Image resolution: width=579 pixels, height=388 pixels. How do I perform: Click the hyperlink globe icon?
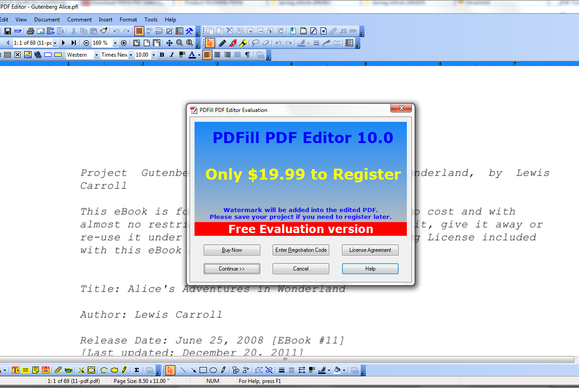click(38, 55)
